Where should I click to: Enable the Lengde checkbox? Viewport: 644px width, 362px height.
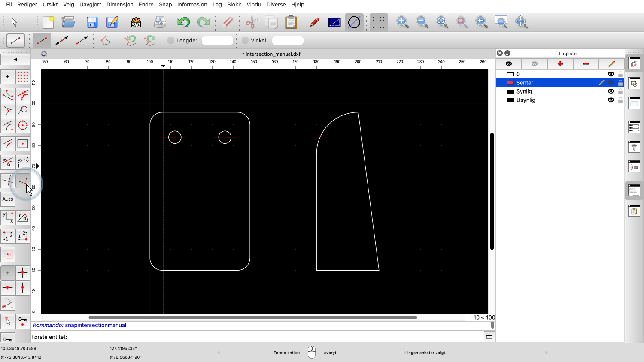point(171,40)
